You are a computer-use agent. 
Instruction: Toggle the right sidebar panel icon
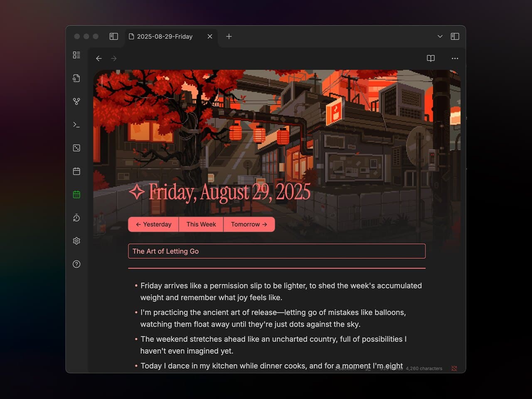(455, 37)
